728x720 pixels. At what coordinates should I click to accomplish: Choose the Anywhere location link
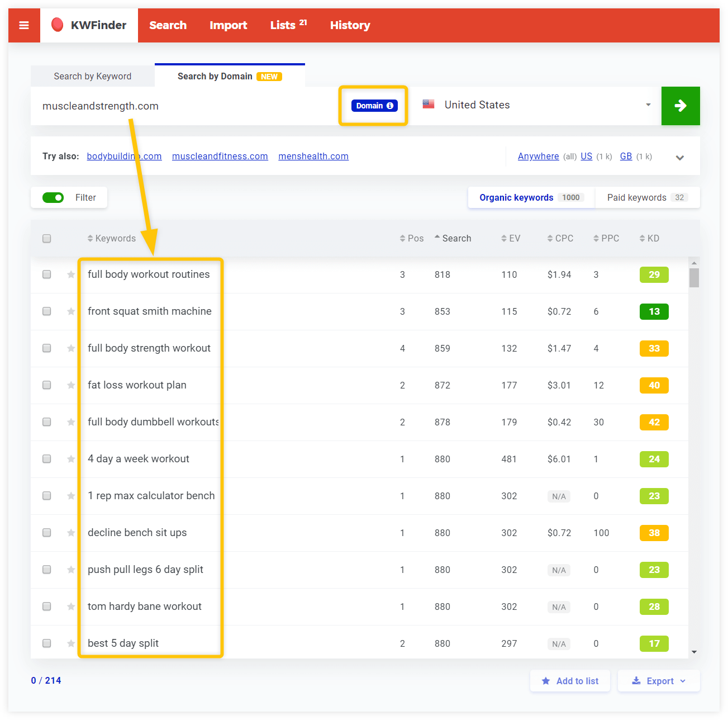pyautogui.click(x=539, y=157)
